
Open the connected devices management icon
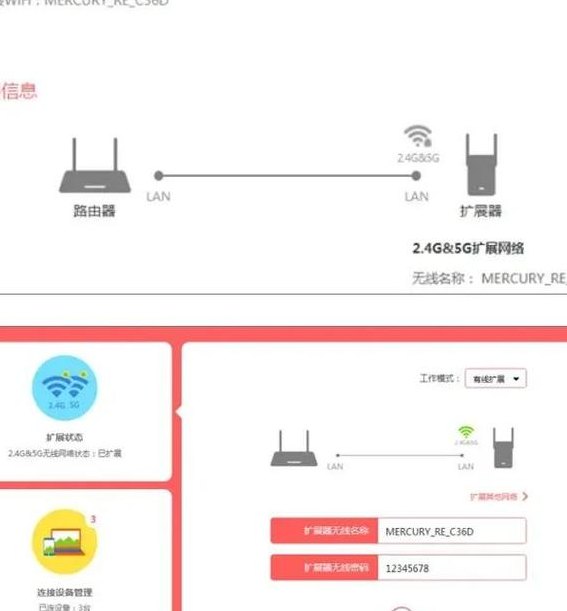tap(65, 542)
